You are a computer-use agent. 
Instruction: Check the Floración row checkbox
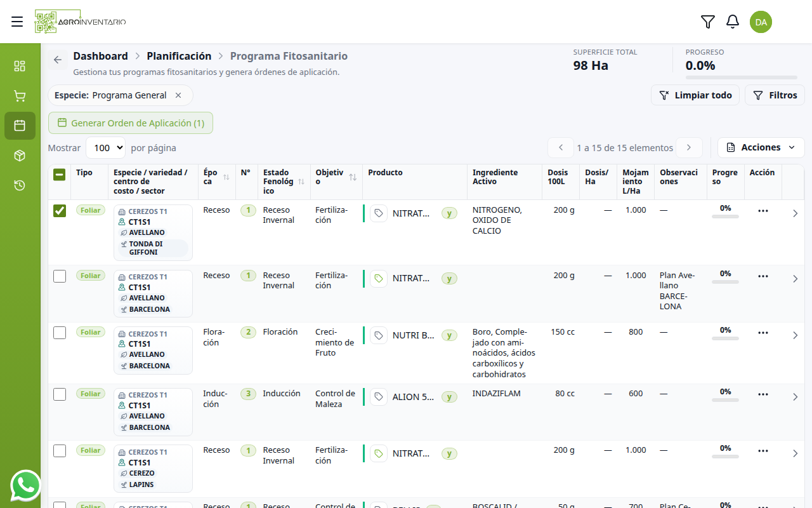click(x=60, y=333)
